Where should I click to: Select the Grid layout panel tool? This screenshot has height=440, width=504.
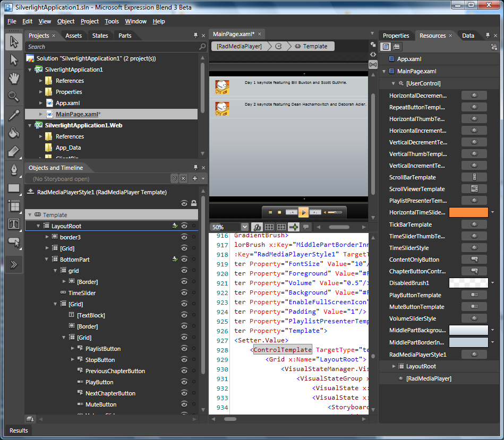coord(14,206)
